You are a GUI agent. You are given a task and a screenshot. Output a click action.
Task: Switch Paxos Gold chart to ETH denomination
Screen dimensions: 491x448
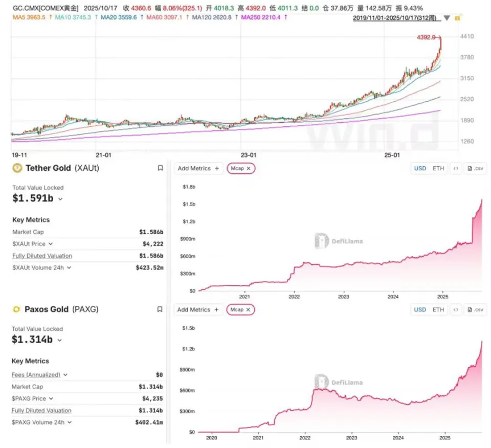[438, 309]
